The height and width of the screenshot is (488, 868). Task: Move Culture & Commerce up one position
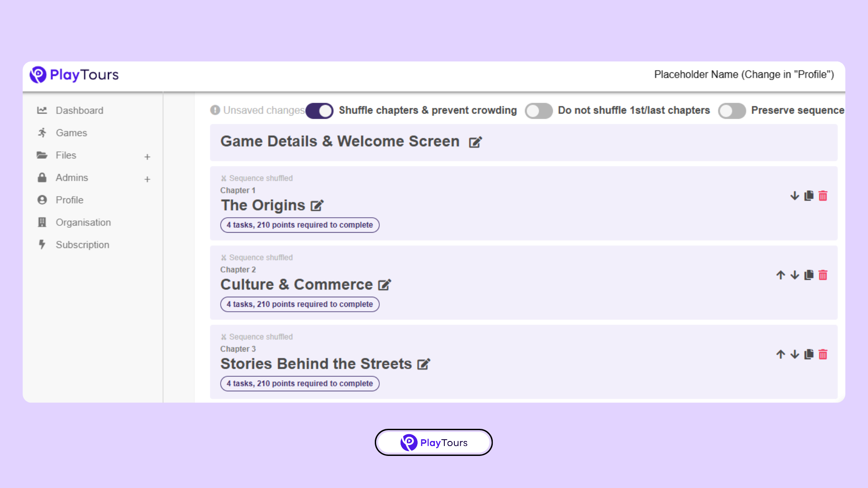tap(780, 275)
